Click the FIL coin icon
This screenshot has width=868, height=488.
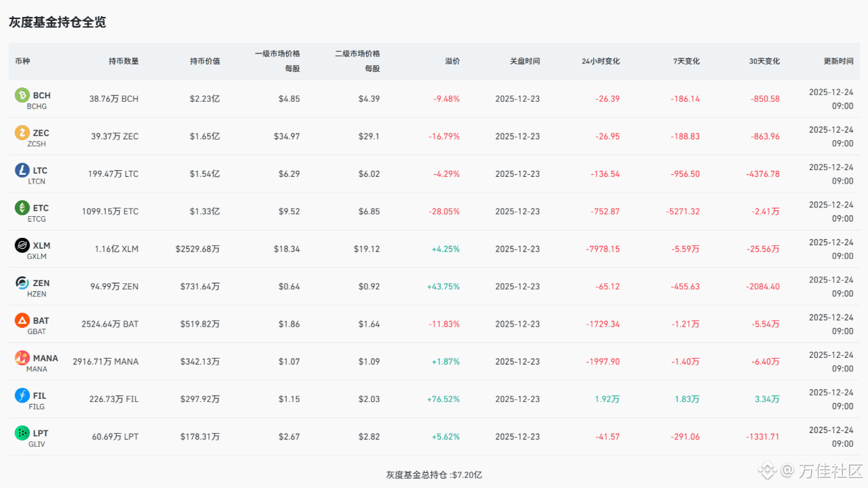(x=22, y=396)
